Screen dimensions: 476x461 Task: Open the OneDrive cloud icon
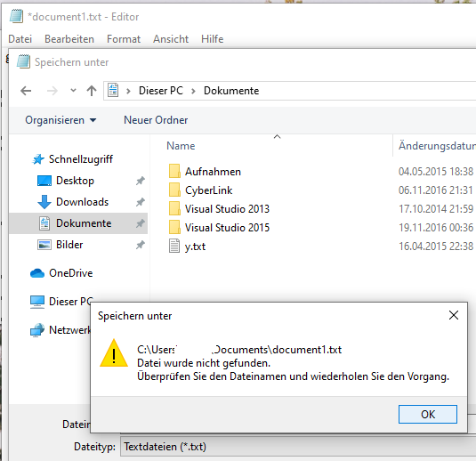coord(37,273)
